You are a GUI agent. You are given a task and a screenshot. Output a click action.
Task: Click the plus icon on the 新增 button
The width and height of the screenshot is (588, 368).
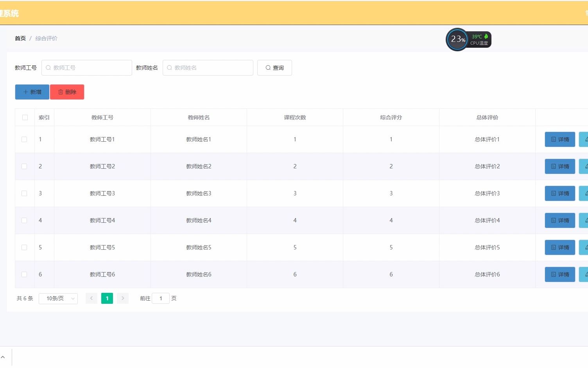tap(27, 92)
